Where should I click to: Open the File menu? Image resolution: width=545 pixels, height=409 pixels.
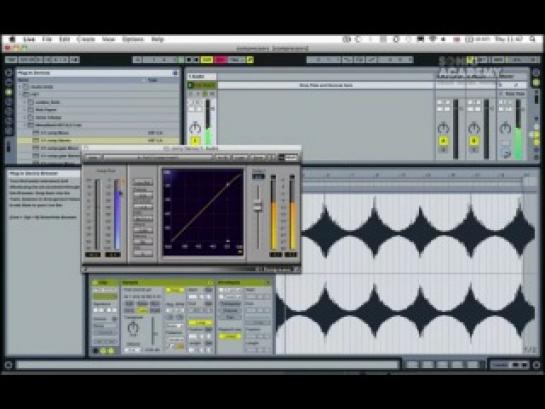pos(47,39)
